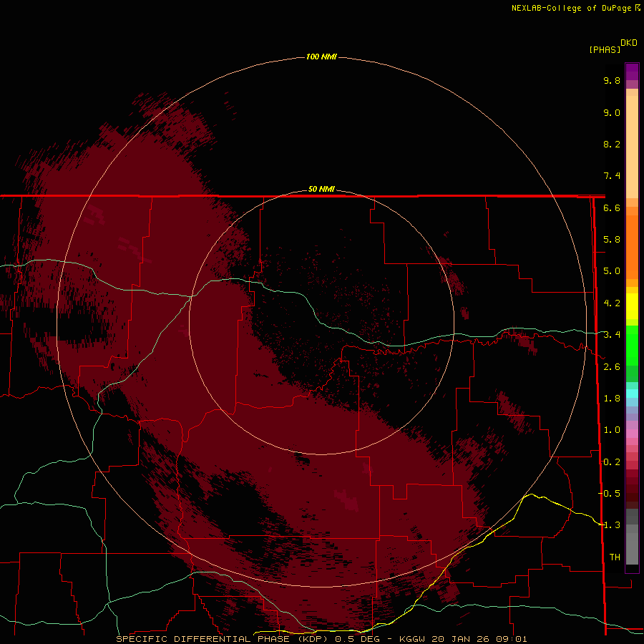Click the 1.0 value on the scale
The height and width of the screenshot is (644, 644).
click(x=612, y=430)
